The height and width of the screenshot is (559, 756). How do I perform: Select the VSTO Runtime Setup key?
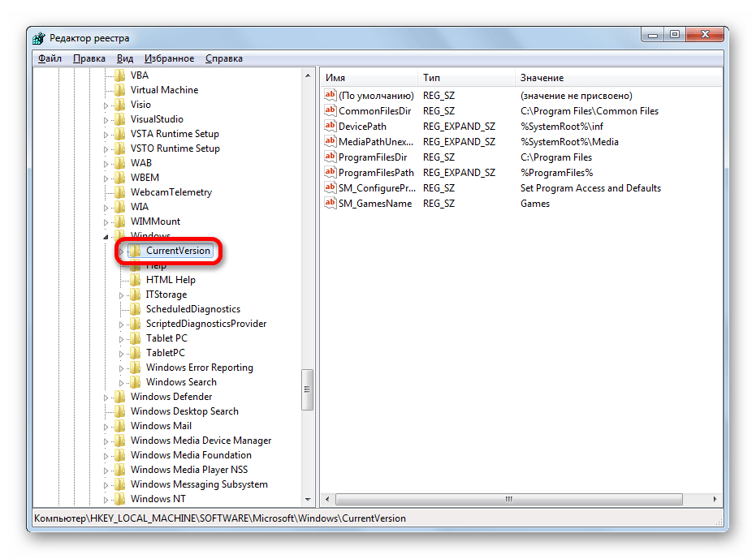pos(175,148)
